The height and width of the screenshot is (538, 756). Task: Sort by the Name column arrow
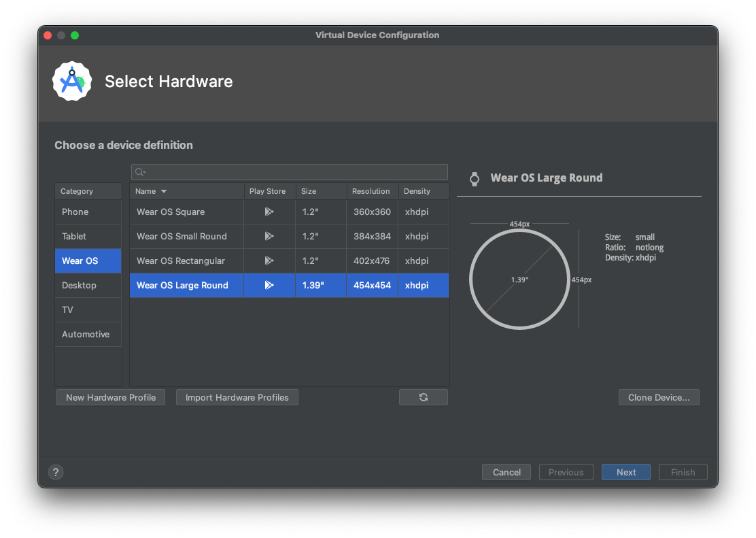164,192
